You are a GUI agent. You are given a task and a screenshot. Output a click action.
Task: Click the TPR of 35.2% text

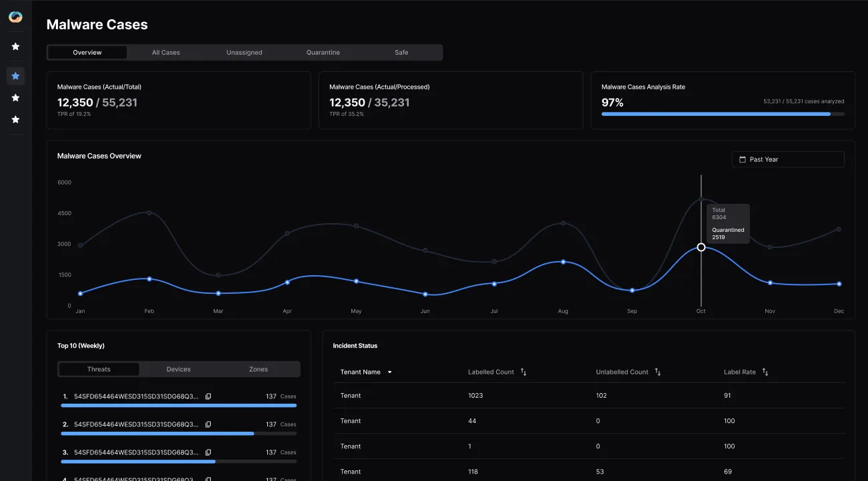tap(347, 115)
